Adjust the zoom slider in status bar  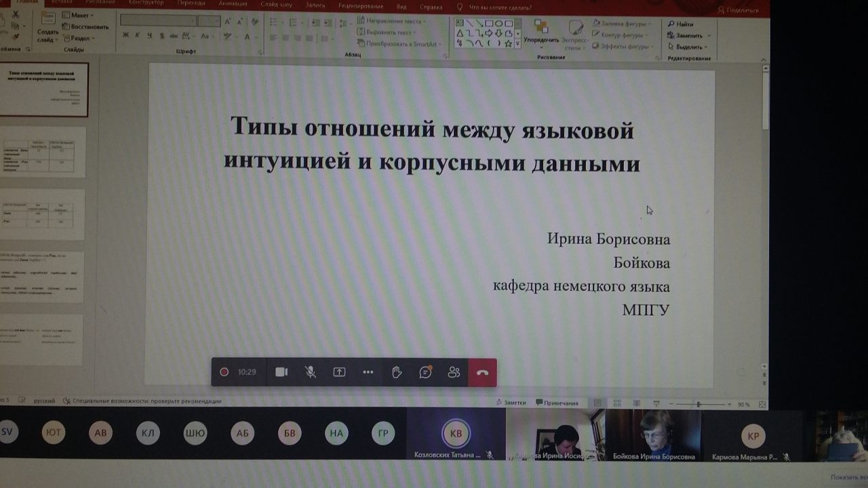(698, 404)
